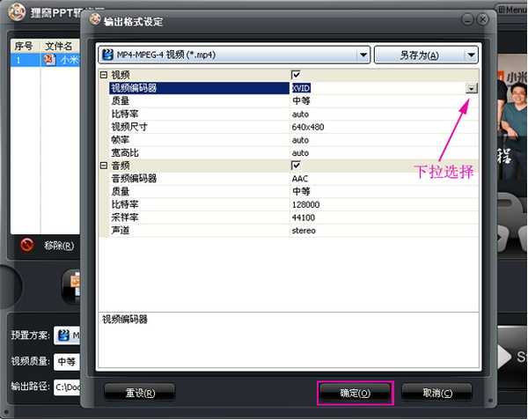This screenshot has width=528, height=420.
Task: Click the MP4 format icon in dropdown
Action: click(108, 55)
